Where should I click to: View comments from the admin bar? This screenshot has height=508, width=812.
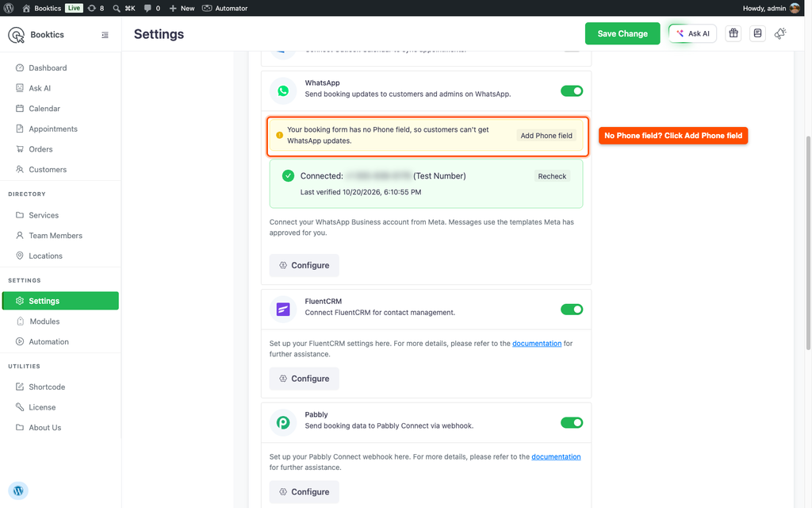point(151,8)
